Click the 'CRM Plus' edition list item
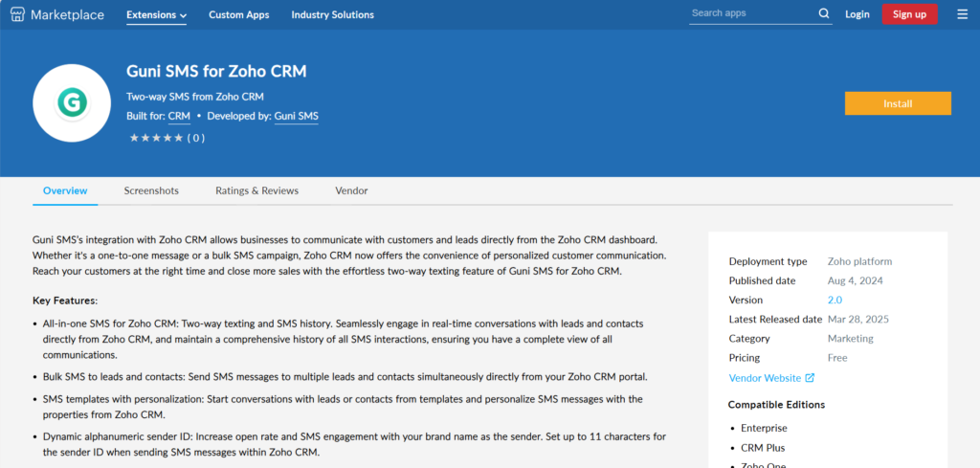Image resolution: width=980 pixels, height=468 pixels. point(763,448)
